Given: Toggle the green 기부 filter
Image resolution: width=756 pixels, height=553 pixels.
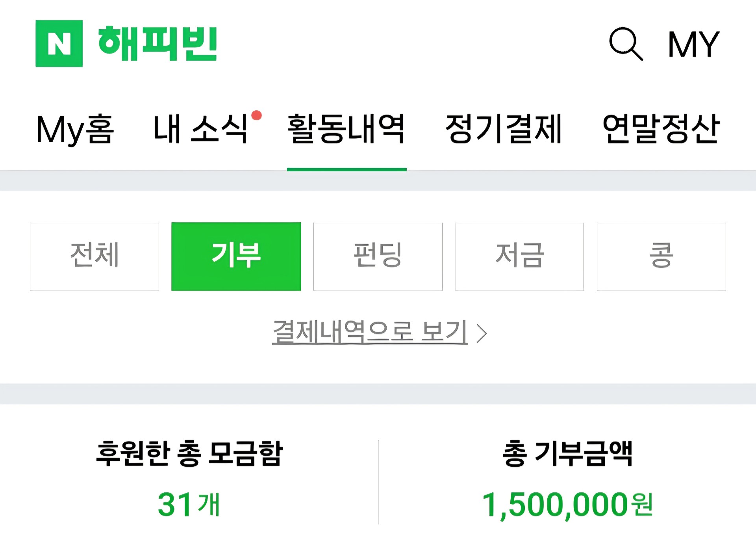Looking at the screenshot, I should [x=236, y=256].
